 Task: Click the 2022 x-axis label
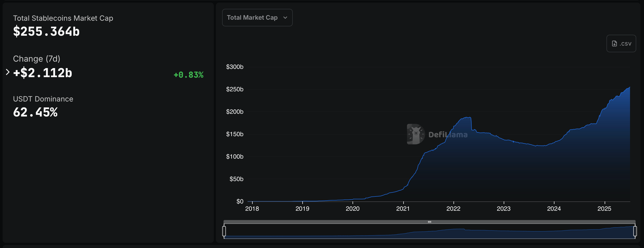pyautogui.click(x=453, y=209)
